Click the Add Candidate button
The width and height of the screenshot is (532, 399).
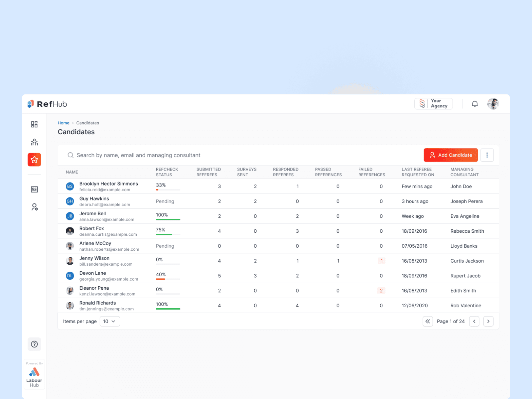[451, 155]
